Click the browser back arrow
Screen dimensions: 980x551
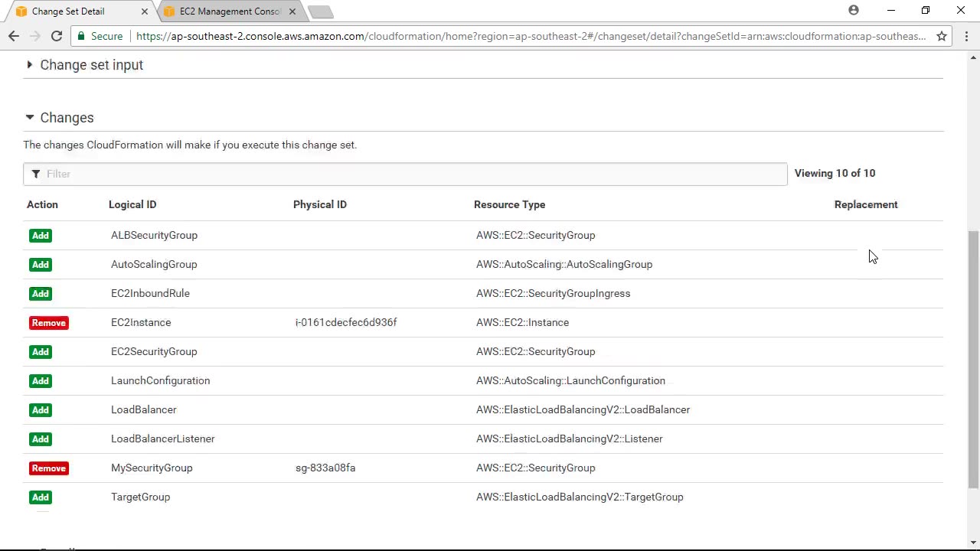[x=14, y=36]
